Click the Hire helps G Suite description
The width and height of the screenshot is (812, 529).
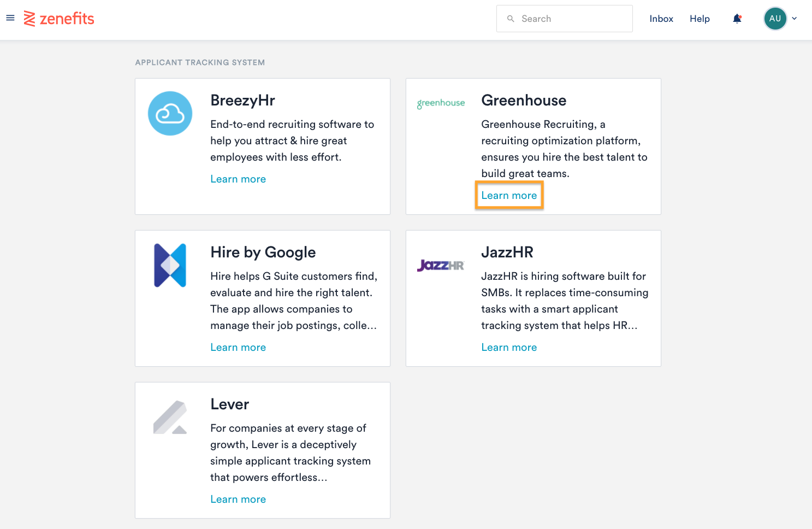(x=294, y=301)
